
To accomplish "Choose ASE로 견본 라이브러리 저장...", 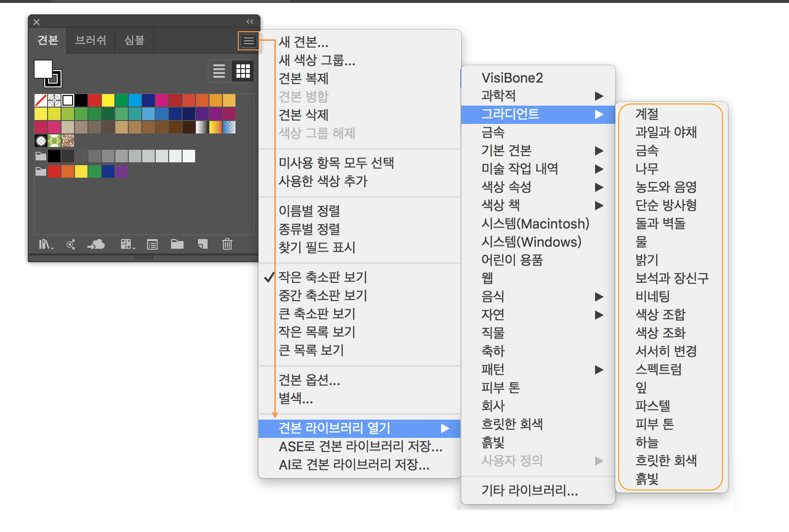I will [x=359, y=447].
